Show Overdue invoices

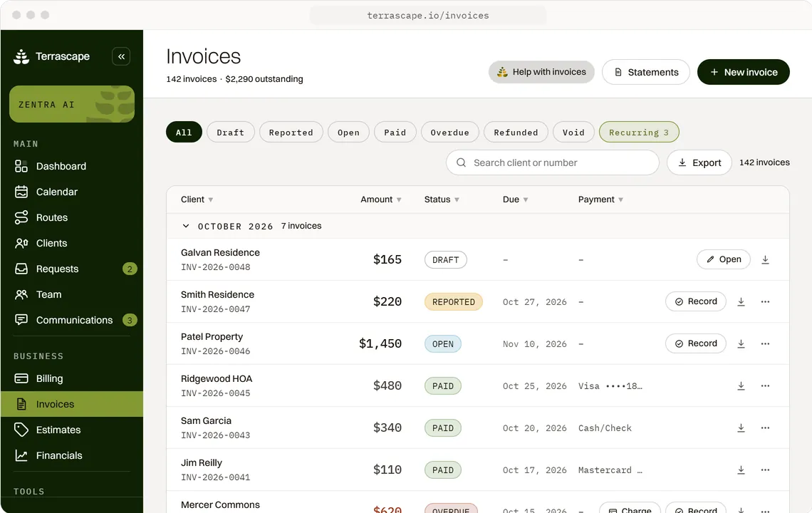450,132
